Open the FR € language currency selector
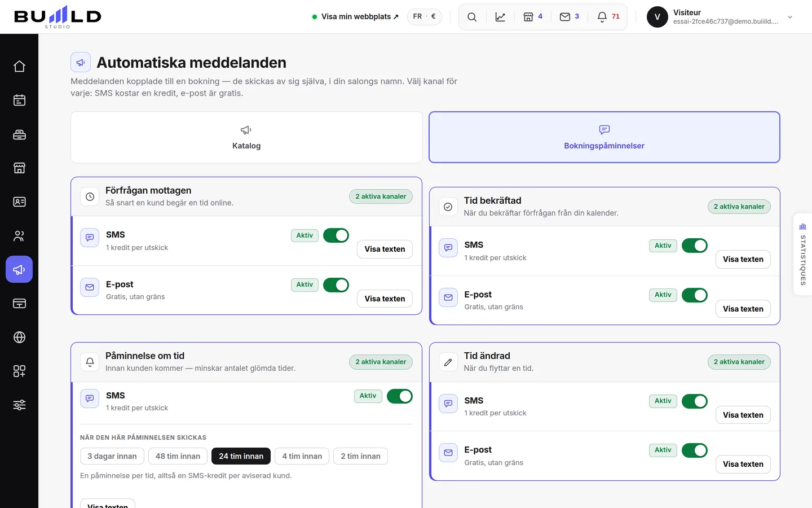 pyautogui.click(x=425, y=16)
